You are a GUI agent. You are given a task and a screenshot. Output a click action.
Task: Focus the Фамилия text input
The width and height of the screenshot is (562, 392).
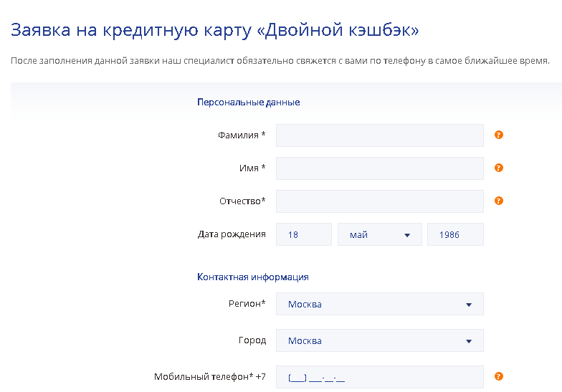point(379,135)
